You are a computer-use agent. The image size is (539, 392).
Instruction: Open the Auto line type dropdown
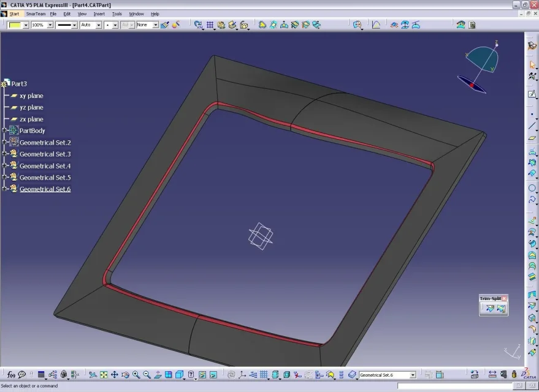pyautogui.click(x=99, y=25)
